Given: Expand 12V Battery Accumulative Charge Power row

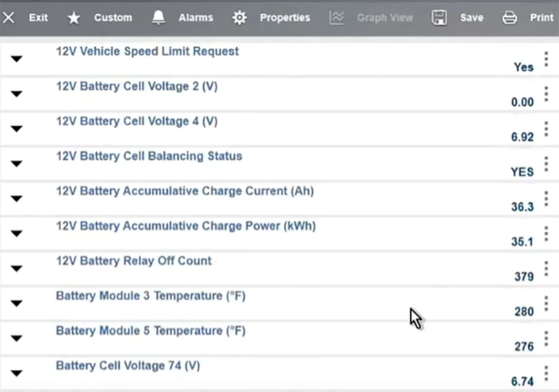Looking at the screenshot, I should coord(17,234).
